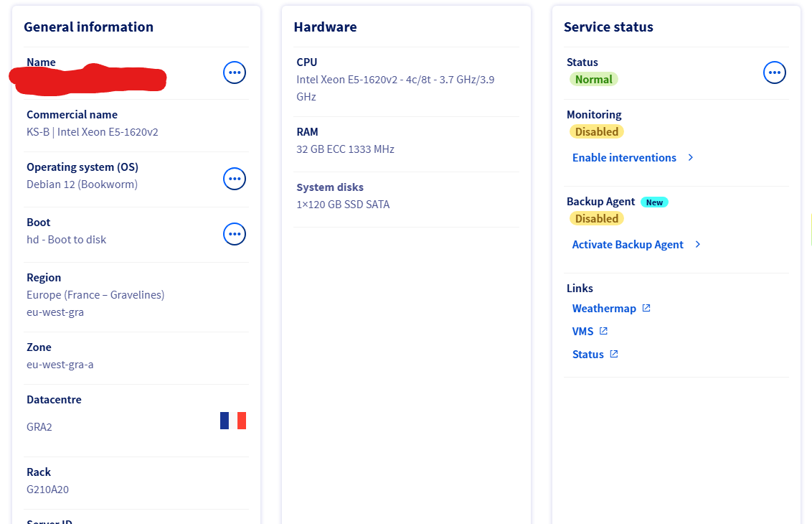Click the system disks value '1×120 GB SSD SATA'

click(343, 205)
